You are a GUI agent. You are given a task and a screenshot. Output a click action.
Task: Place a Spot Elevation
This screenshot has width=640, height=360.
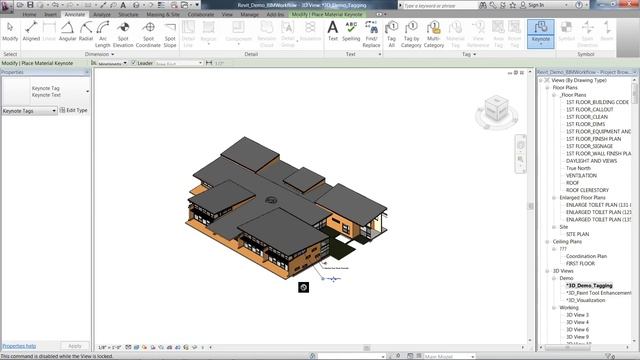[x=123, y=35]
